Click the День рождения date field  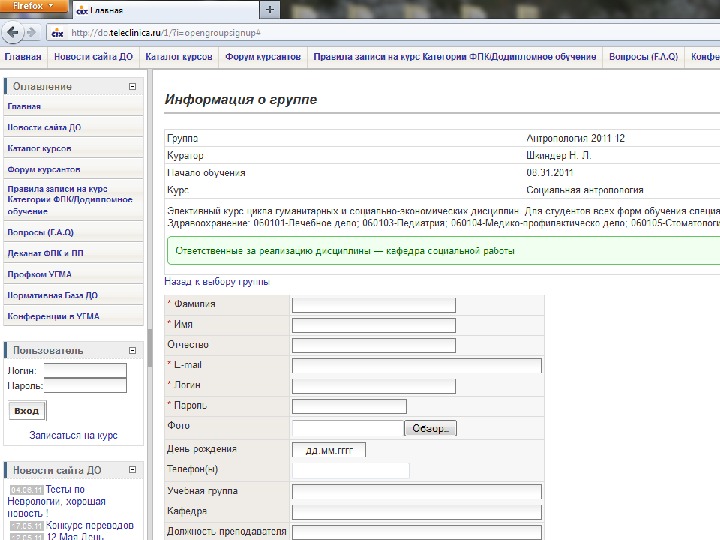(x=329, y=450)
